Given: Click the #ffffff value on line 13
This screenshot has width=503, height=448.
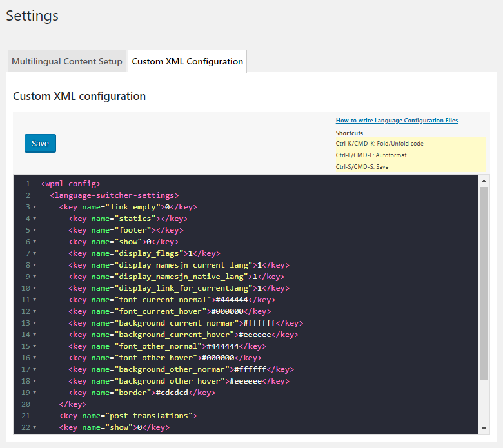Looking at the screenshot, I should [259, 323].
